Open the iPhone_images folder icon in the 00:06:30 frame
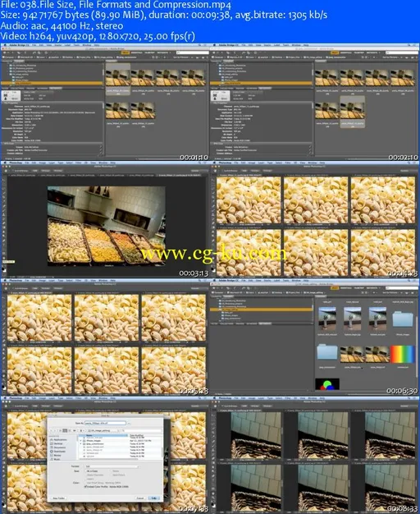Screen dimensions: 420x514 (x=403, y=319)
